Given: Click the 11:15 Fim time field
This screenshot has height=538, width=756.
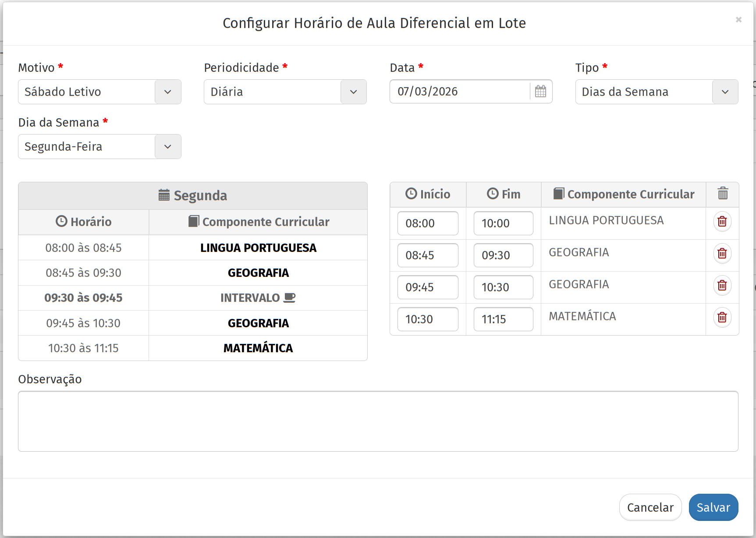Looking at the screenshot, I should coord(503,319).
